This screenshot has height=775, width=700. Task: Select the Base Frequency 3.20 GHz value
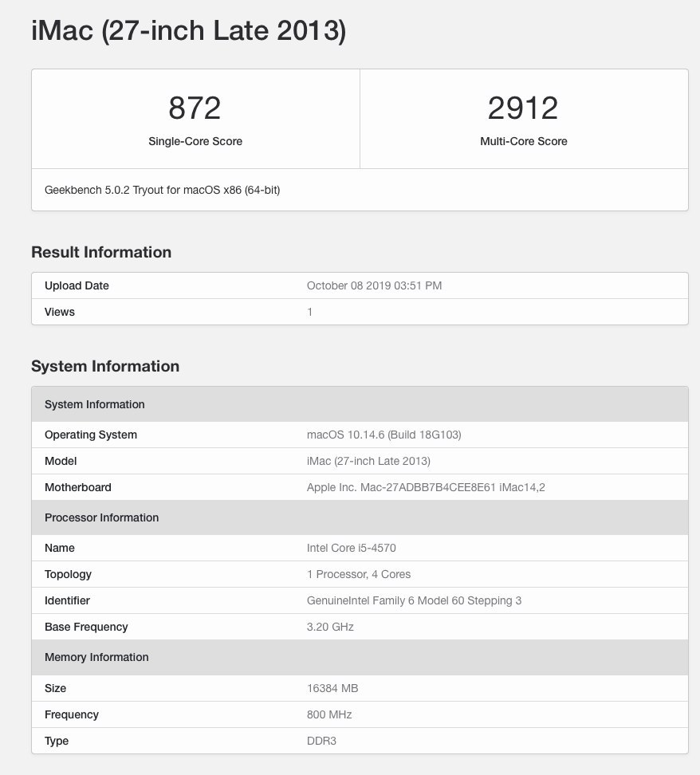330,627
